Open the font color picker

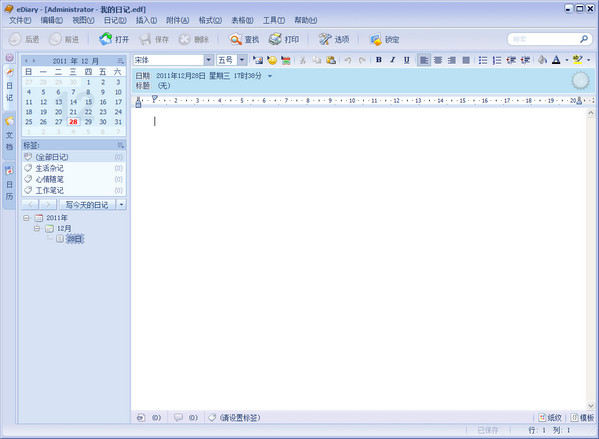[x=556, y=60]
